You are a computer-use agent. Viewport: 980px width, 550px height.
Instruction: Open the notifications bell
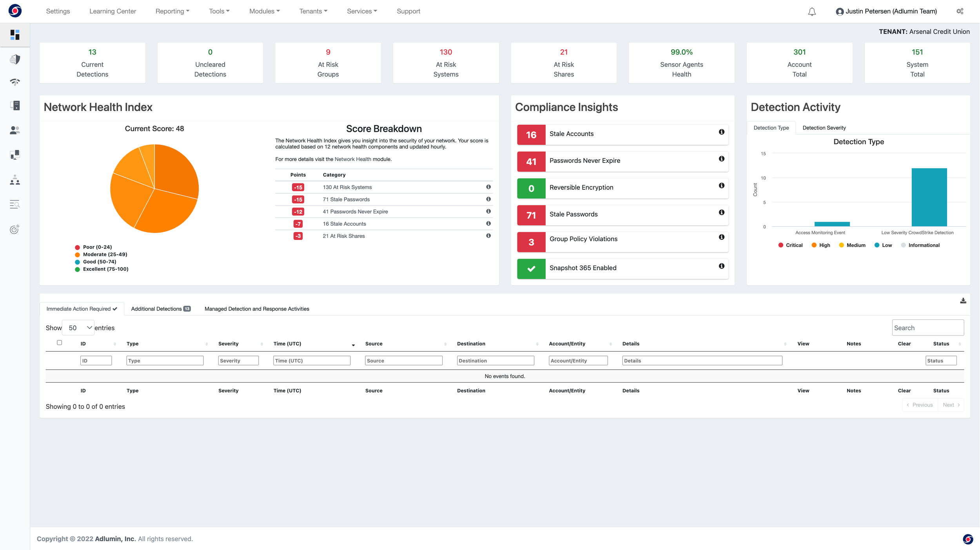tap(812, 11)
